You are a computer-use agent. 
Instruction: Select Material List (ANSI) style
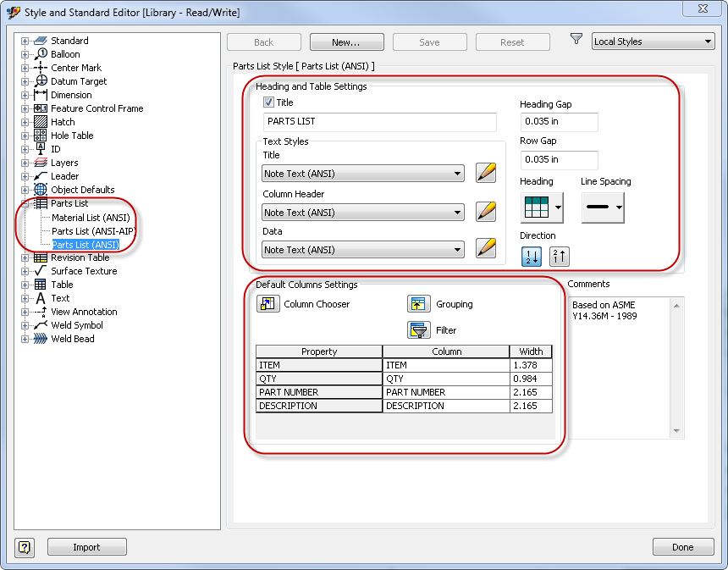click(x=91, y=218)
